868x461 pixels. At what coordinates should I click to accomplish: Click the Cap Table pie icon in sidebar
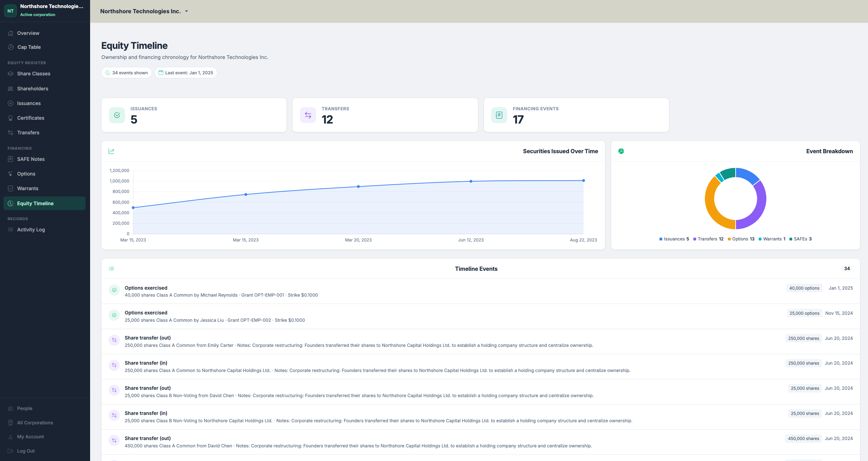11,47
